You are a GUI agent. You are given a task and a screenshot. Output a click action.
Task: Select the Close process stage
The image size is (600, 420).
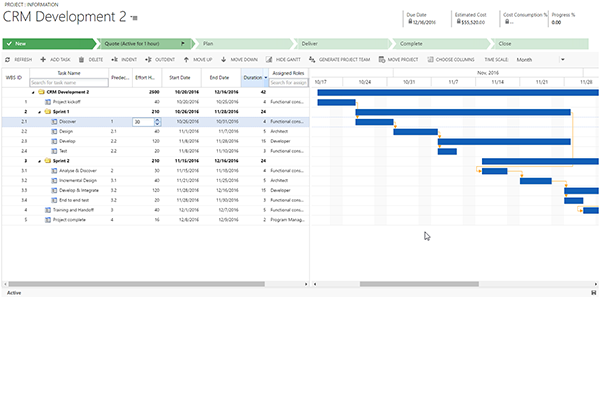540,44
